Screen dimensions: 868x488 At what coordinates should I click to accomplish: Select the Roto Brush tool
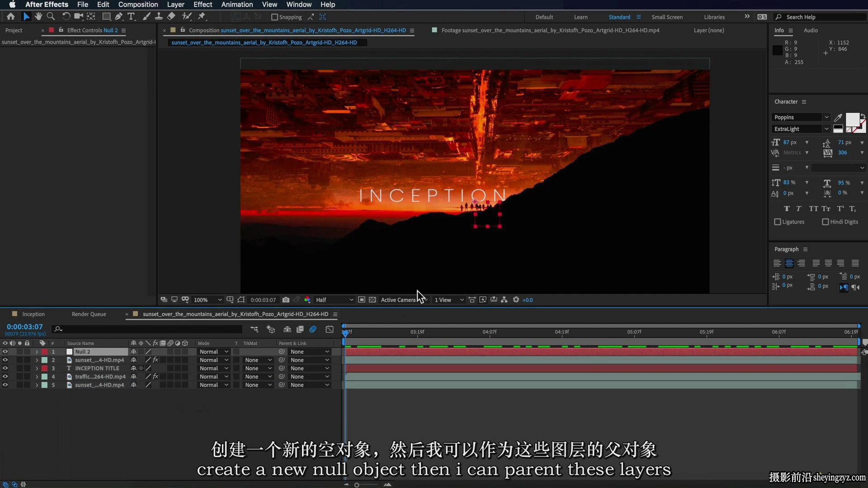pyautogui.click(x=186, y=17)
